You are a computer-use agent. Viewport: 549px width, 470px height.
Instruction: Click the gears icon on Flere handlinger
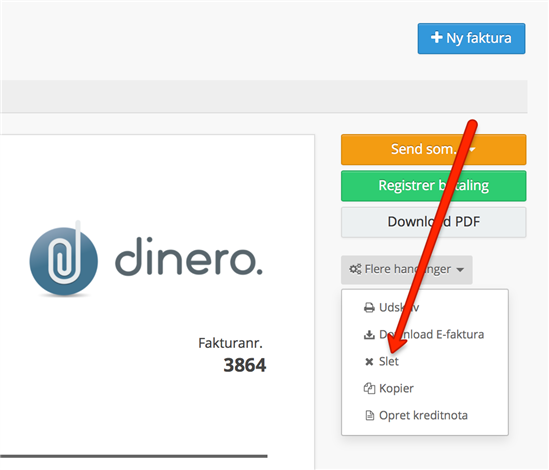tap(355, 269)
